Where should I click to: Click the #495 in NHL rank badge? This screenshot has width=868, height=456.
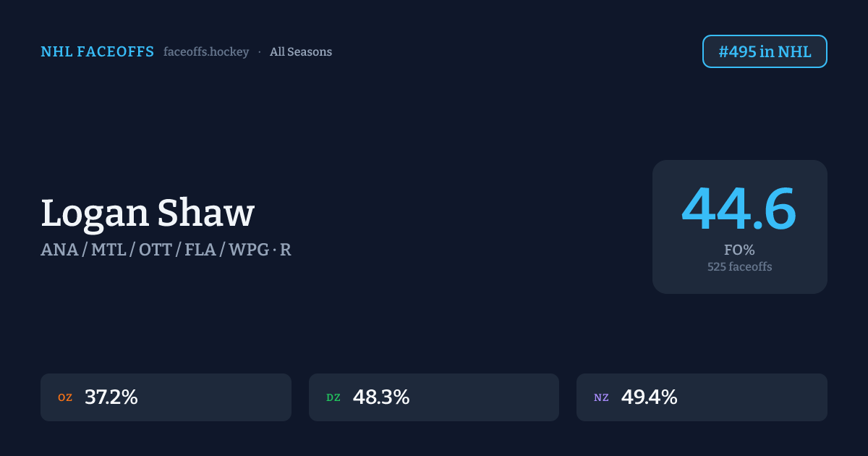pos(765,52)
